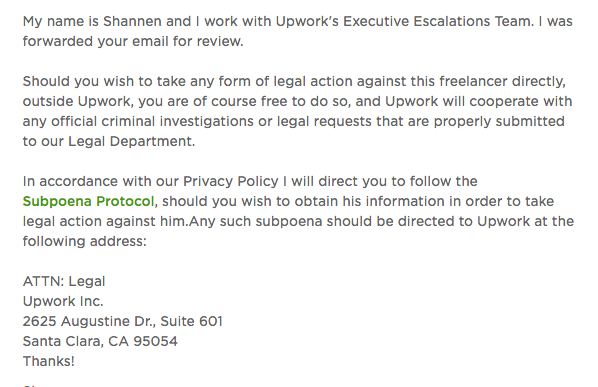
Task: Click the '2625 Augustine Dr., Suite 601' line
Action: click(122, 321)
